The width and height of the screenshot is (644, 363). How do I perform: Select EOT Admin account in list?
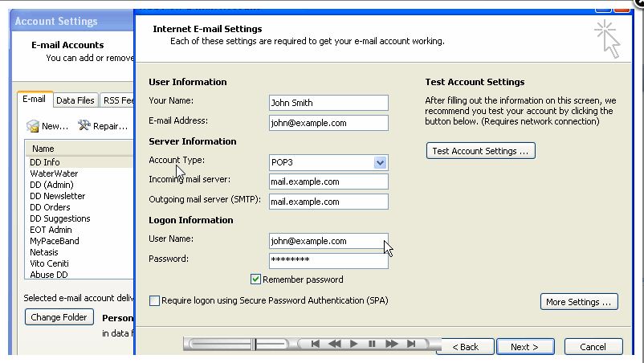click(x=79, y=230)
